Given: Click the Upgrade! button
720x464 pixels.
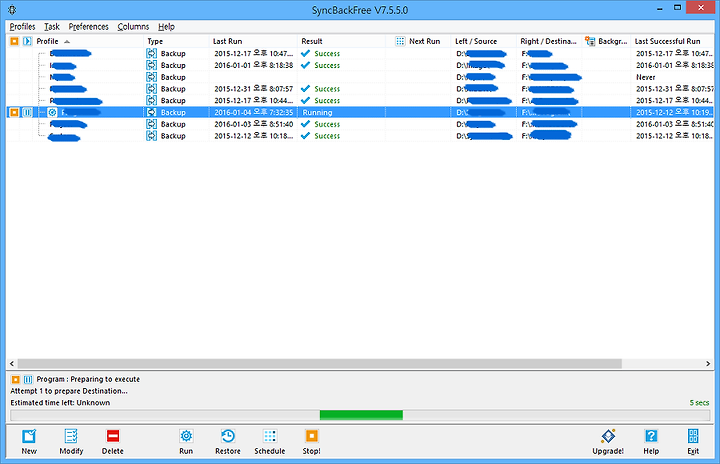Looking at the screenshot, I should click(x=608, y=441).
